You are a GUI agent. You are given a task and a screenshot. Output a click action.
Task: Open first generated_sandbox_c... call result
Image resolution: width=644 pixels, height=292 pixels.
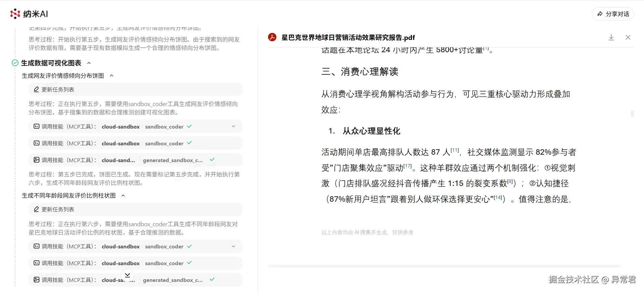(x=136, y=160)
